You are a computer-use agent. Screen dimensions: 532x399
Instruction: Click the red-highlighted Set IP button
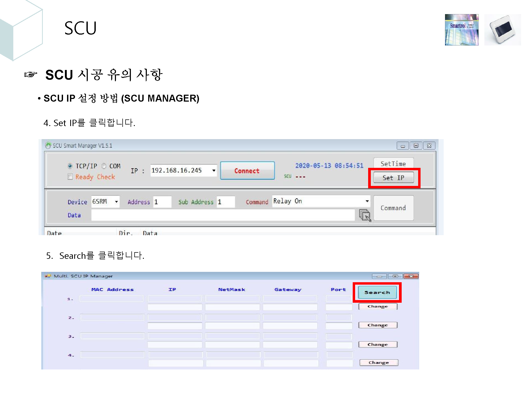pyautogui.click(x=393, y=177)
